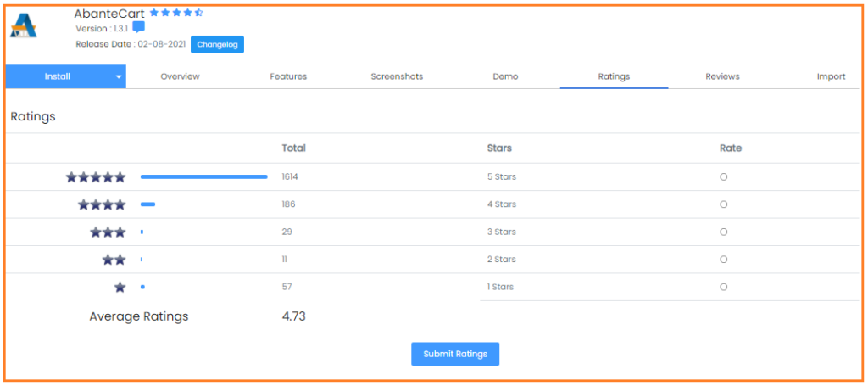Click the 29 total count
The height and width of the screenshot is (386, 868).
pyautogui.click(x=287, y=232)
